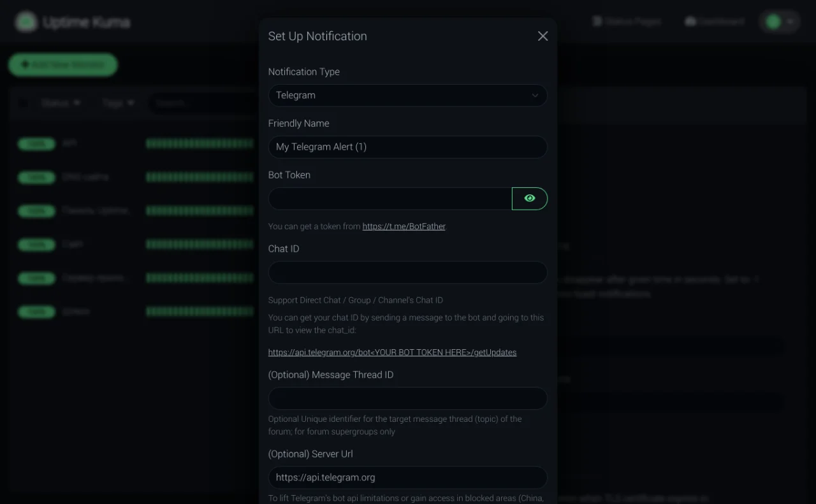Click the "(Optional) Server Url" label
The height and width of the screenshot is (504, 816).
(310, 454)
